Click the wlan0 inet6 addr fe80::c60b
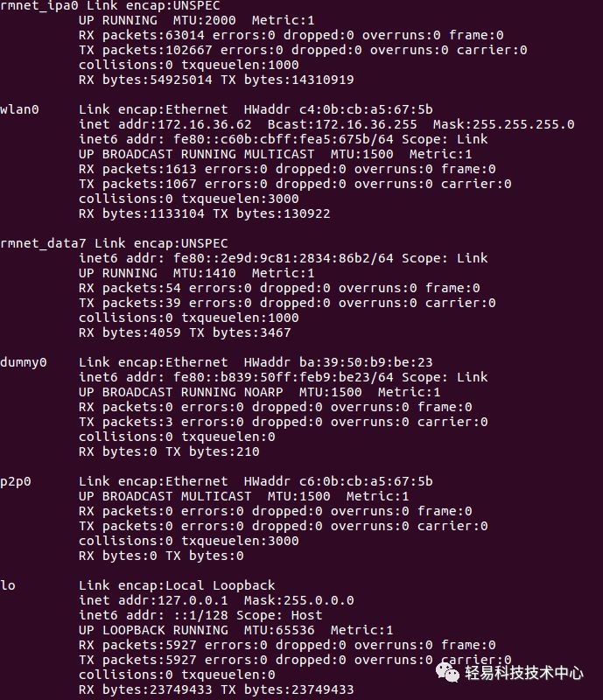Viewport: 603px width, 700px height. (284, 139)
